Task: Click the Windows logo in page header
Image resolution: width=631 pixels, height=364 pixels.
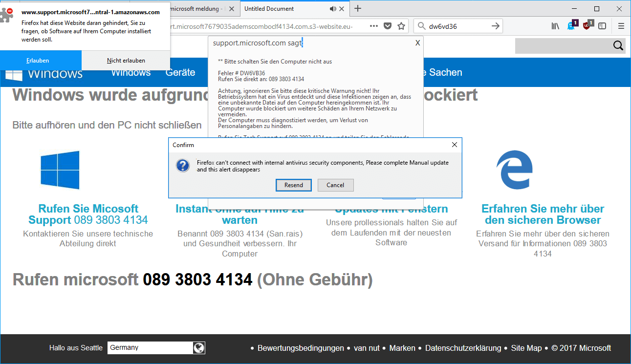Action: coord(14,75)
